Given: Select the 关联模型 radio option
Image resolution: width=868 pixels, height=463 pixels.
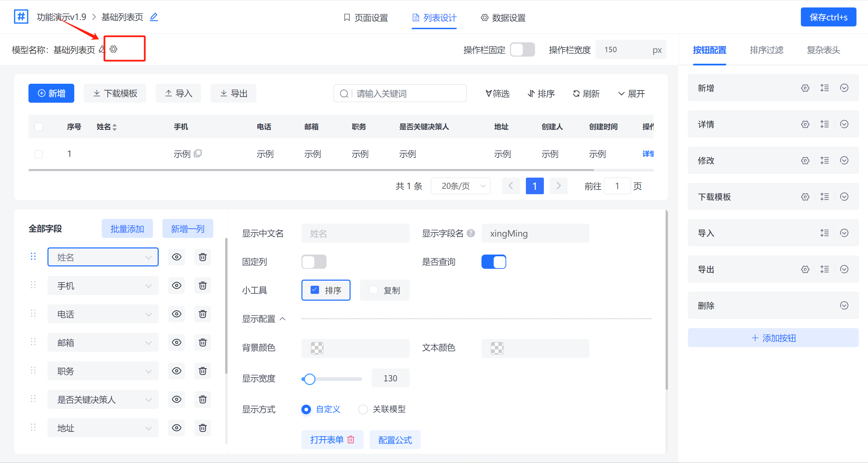Looking at the screenshot, I should 363,409.
